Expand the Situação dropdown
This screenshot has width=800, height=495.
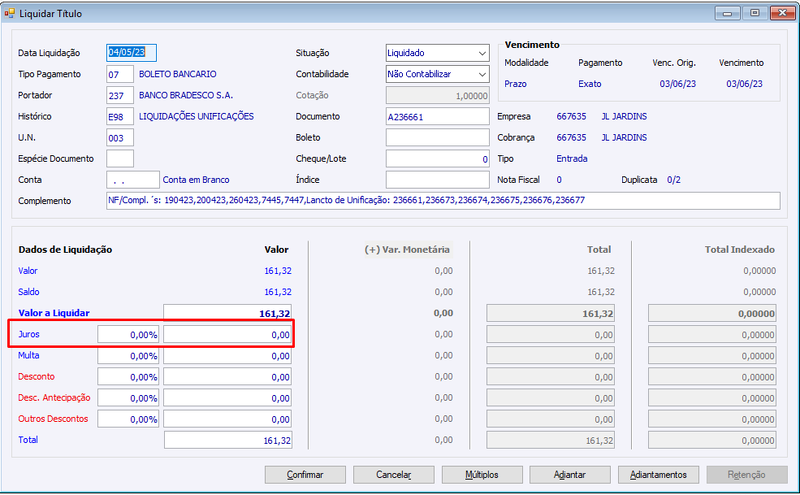coord(482,53)
